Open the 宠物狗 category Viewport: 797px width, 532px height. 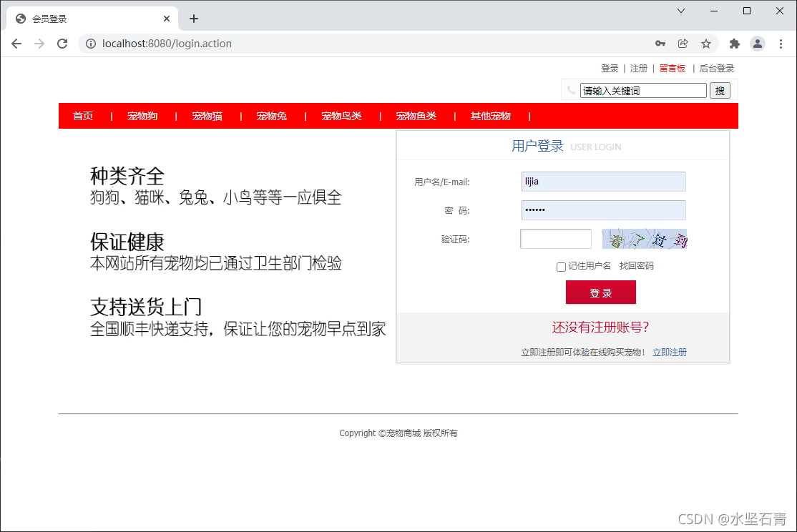click(x=142, y=116)
